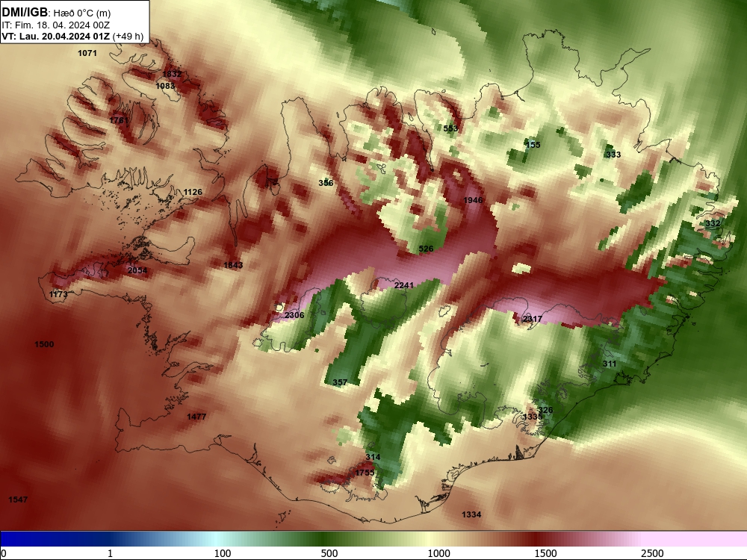
Task: Click the "2500" tick on the color scale
Action: pyautogui.click(x=652, y=553)
